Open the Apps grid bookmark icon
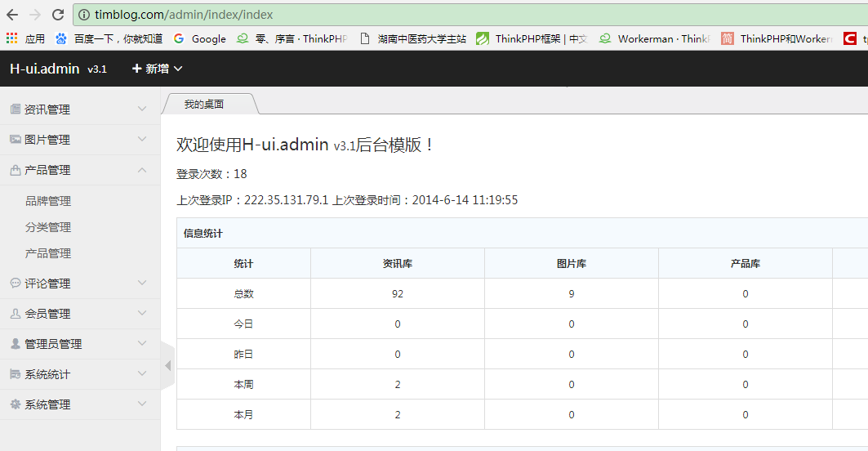 (11, 38)
